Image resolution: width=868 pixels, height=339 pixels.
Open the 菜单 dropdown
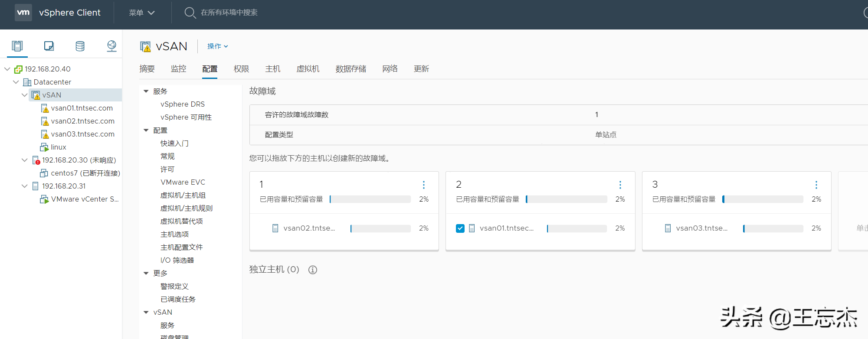tap(142, 13)
